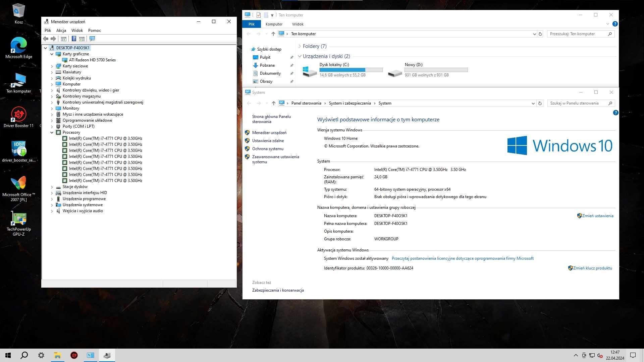Screen dimensions: 644x362
Task: Select ATI Radeon HD 5700 Series device
Action: pyautogui.click(x=92, y=60)
